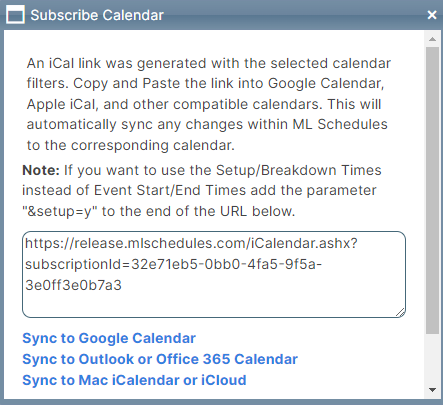Click the resize grip of the URL box
443x405 pixels.
pyautogui.click(x=400, y=312)
